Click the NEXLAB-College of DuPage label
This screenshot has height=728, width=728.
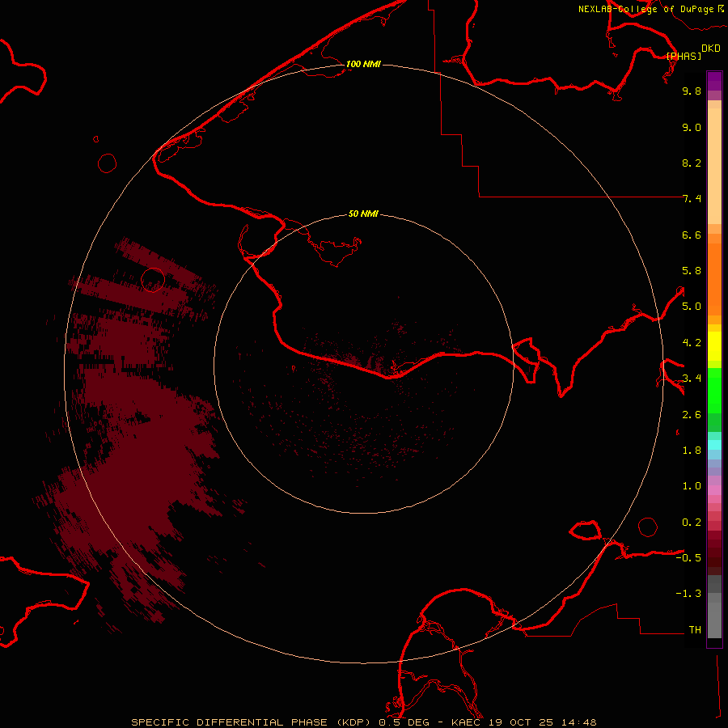pyautogui.click(x=651, y=9)
